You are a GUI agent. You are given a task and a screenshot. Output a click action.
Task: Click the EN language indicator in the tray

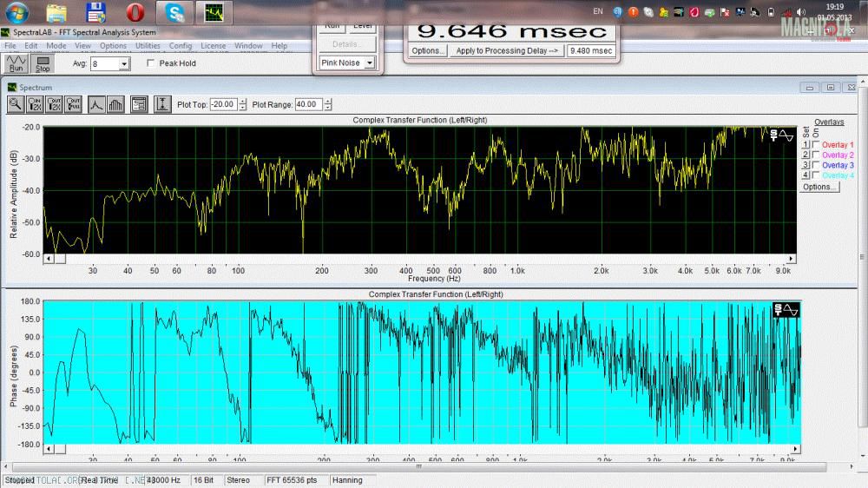point(598,11)
